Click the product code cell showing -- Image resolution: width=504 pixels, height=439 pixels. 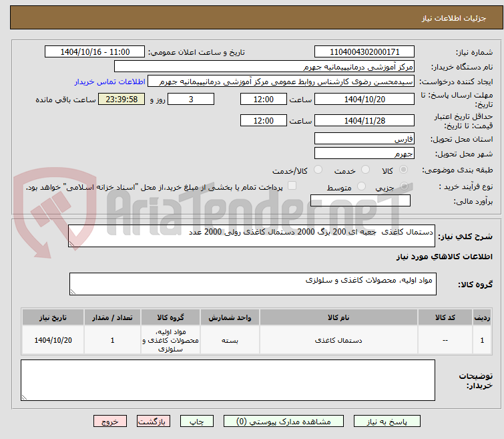445,340
